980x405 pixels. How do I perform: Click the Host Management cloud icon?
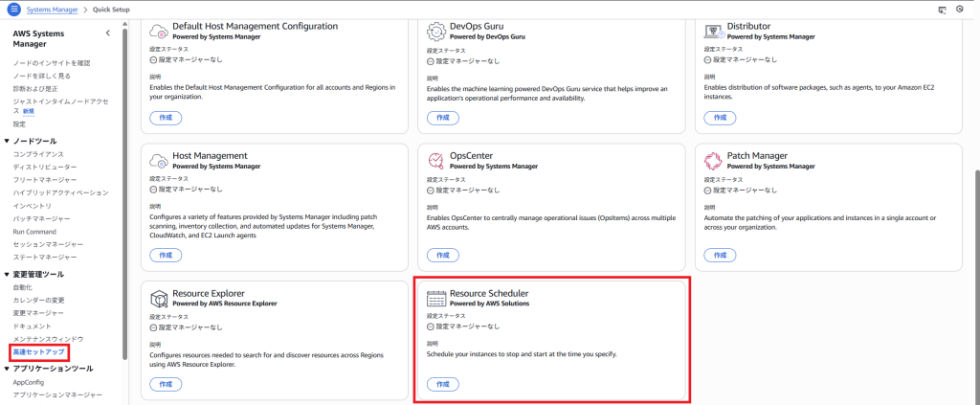pos(159,160)
